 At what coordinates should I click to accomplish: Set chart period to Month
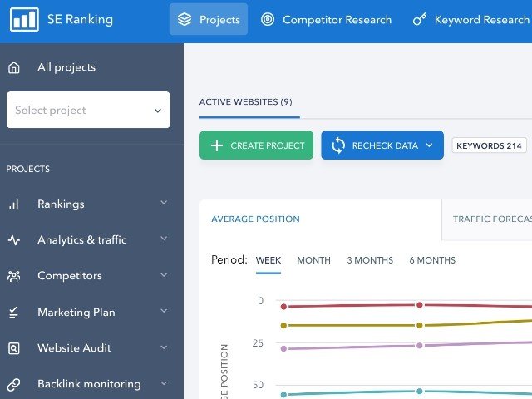tap(314, 260)
